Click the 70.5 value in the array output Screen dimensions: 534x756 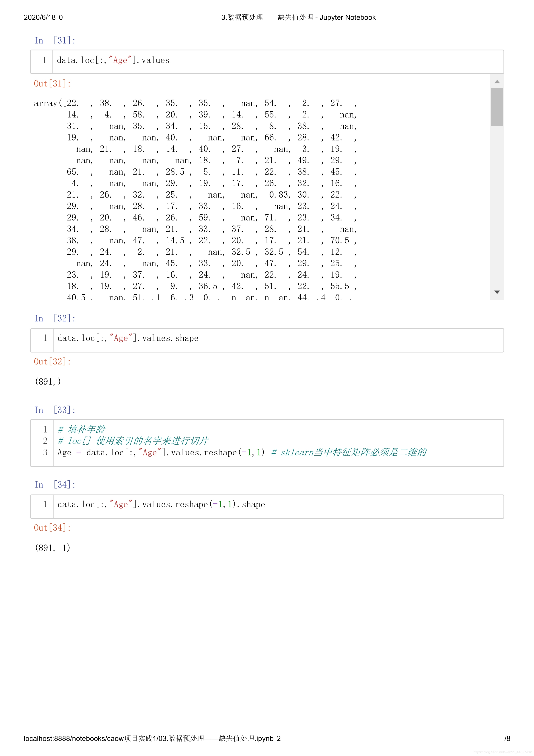(340, 240)
